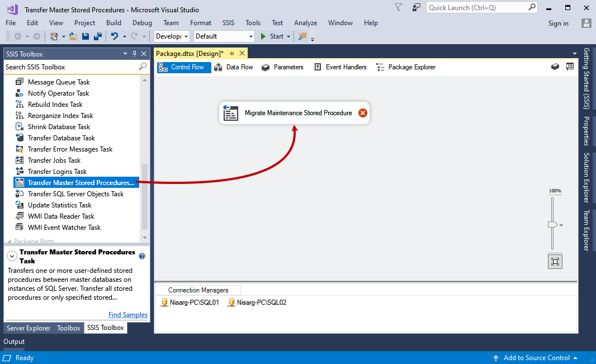Select Transfer Master Stored Procedures task

(77, 183)
